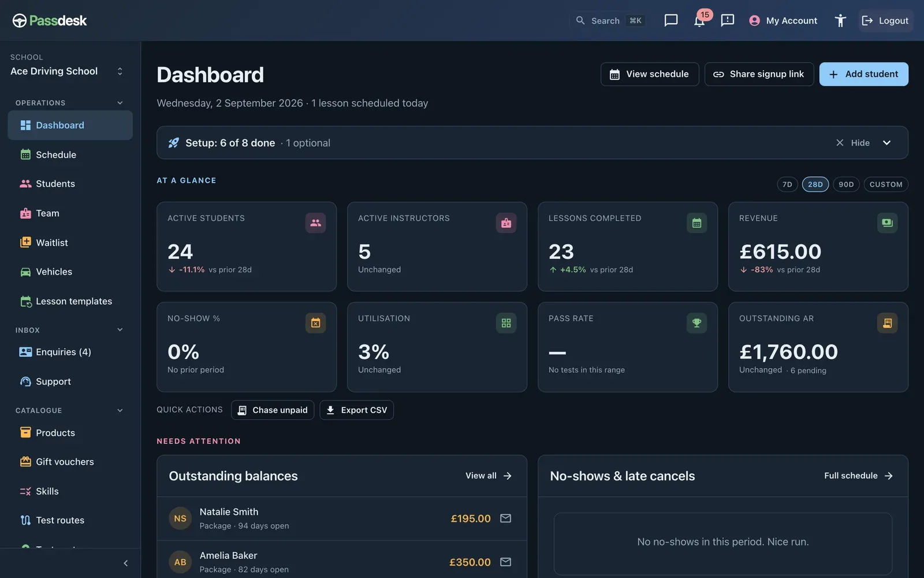The width and height of the screenshot is (924, 578).
Task: Click AB avatar for Amelia Baker
Action: pos(180,562)
